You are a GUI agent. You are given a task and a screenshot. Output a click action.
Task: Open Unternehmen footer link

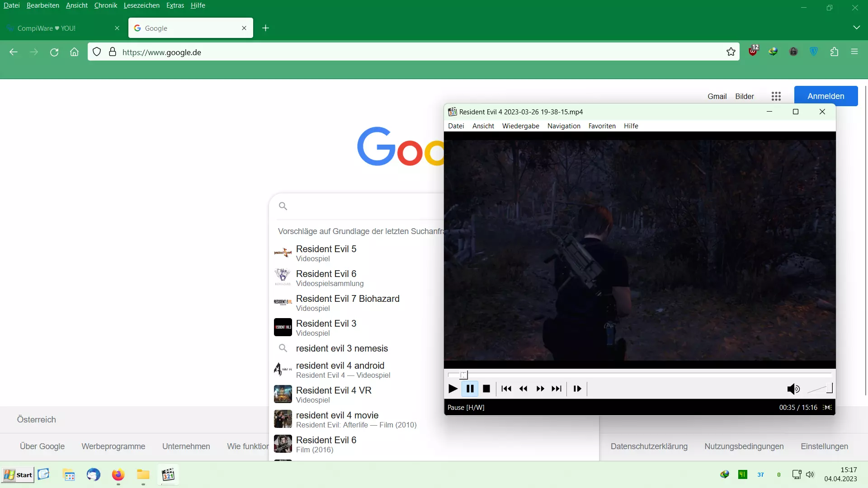pyautogui.click(x=186, y=446)
